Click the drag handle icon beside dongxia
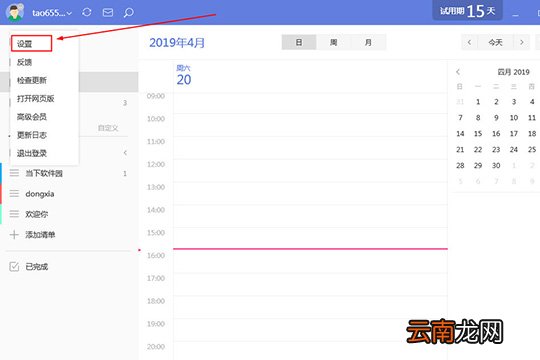 click(14, 194)
